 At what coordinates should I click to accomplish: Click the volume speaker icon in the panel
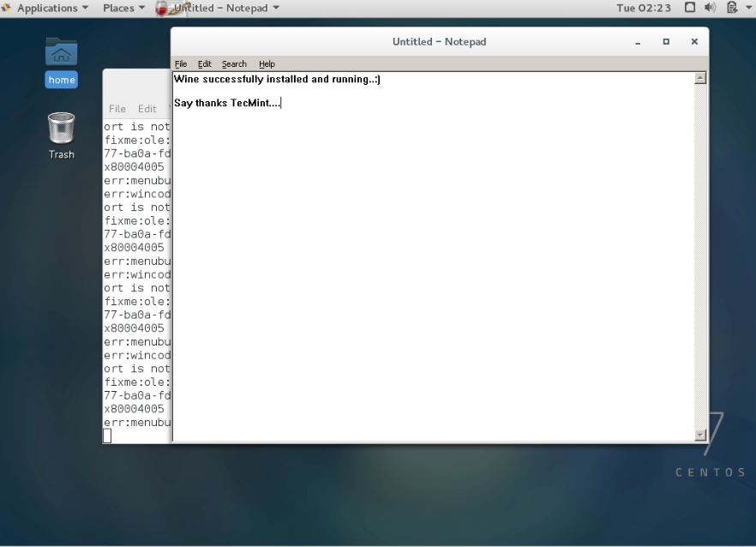(710, 8)
